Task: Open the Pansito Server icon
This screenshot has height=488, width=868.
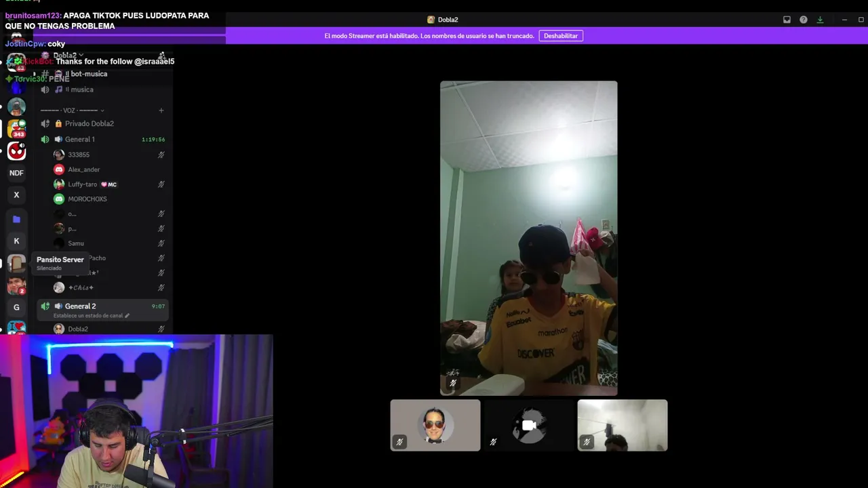Action: tap(16, 263)
